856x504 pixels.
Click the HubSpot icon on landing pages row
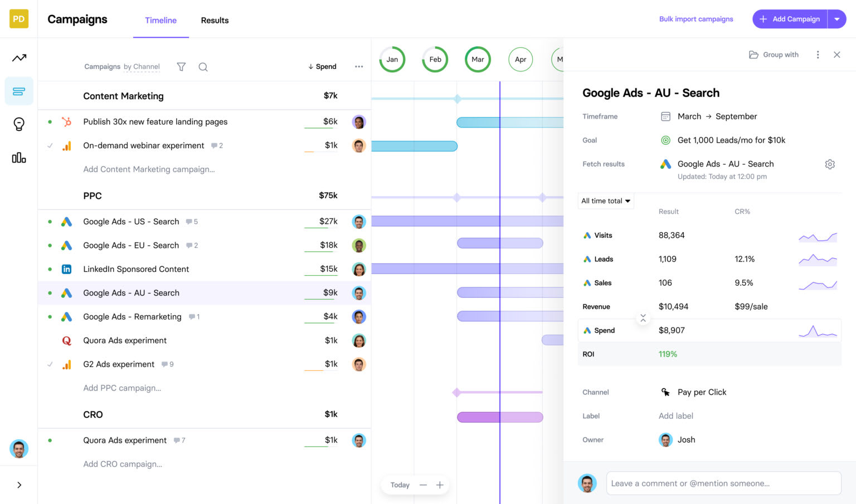[66, 122]
